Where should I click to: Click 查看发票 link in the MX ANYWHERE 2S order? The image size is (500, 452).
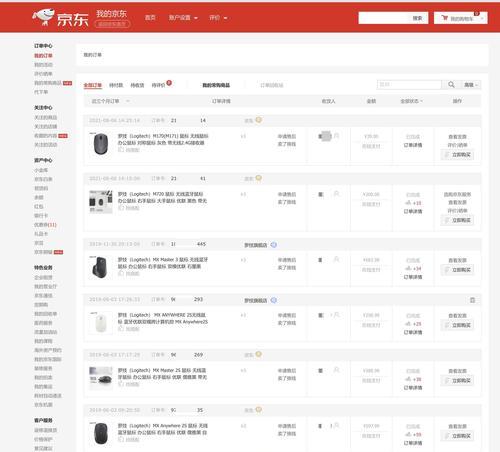pyautogui.click(x=457, y=315)
